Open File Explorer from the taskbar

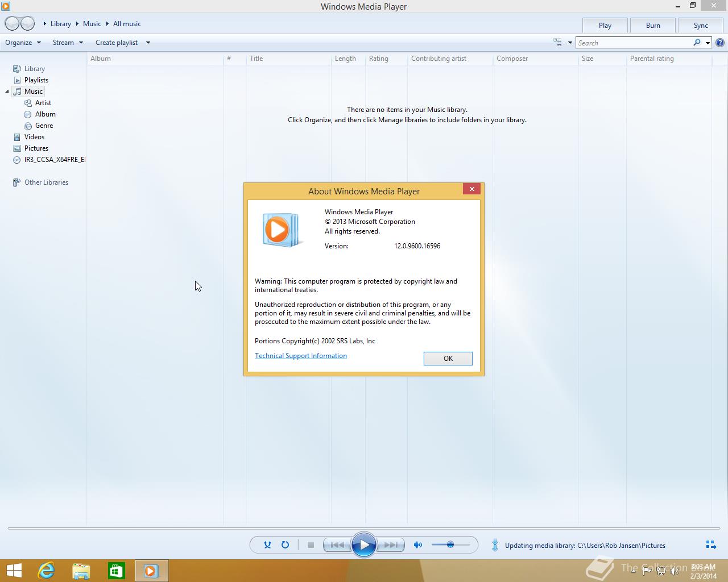pyautogui.click(x=81, y=571)
